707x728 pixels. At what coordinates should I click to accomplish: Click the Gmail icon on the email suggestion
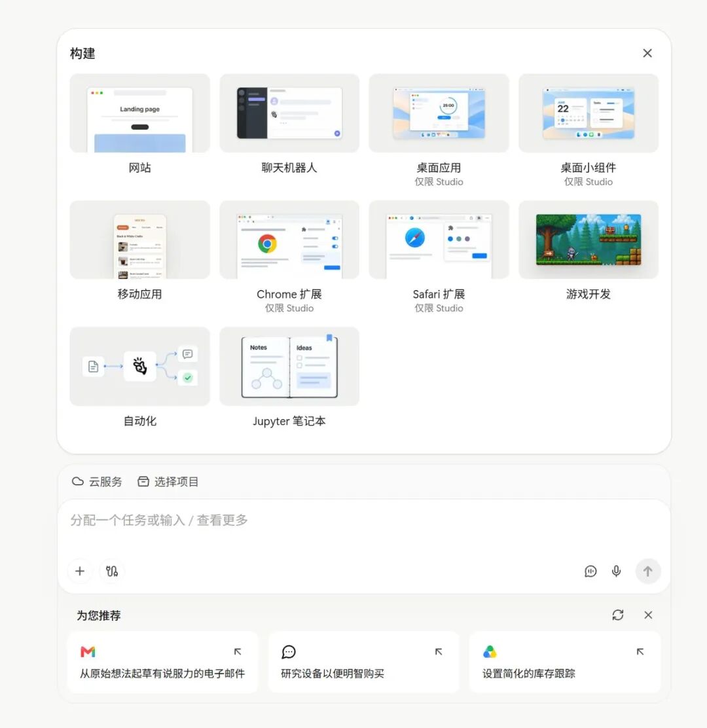coord(88,652)
